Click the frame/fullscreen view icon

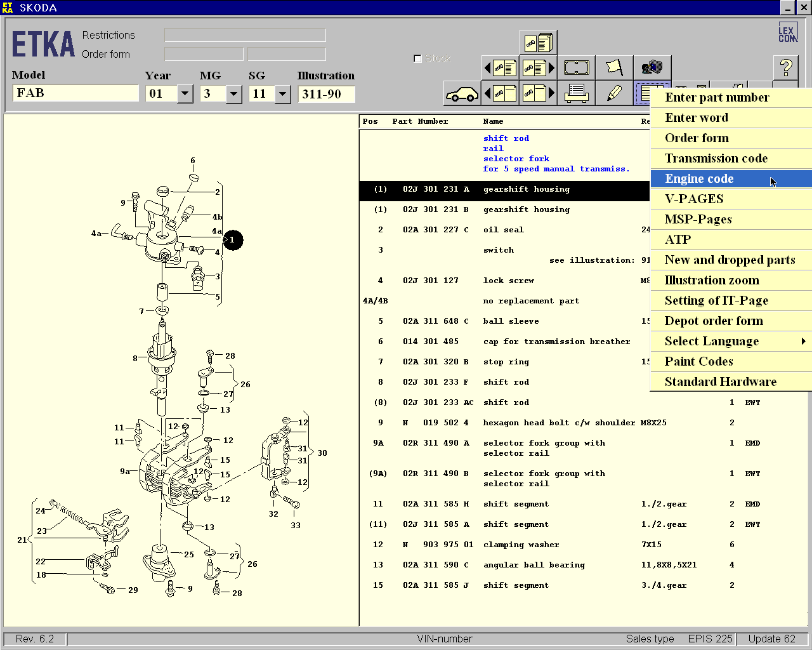577,68
